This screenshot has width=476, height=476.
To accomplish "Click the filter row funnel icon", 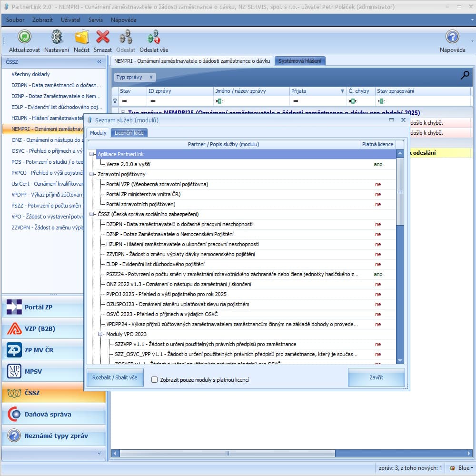I will 115,101.
